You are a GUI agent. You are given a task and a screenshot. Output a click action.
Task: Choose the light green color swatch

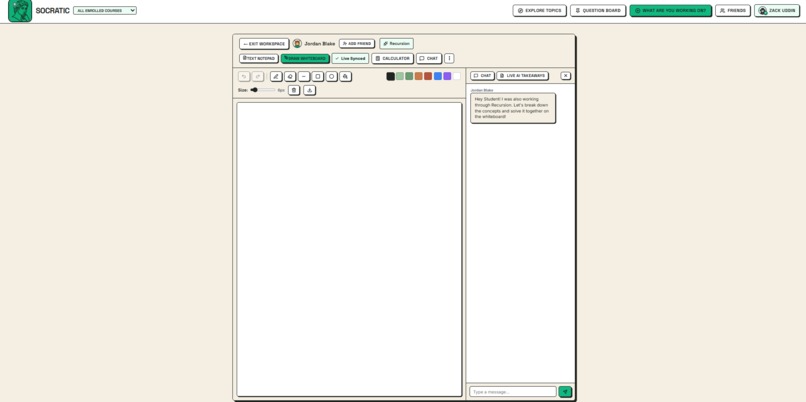point(400,76)
